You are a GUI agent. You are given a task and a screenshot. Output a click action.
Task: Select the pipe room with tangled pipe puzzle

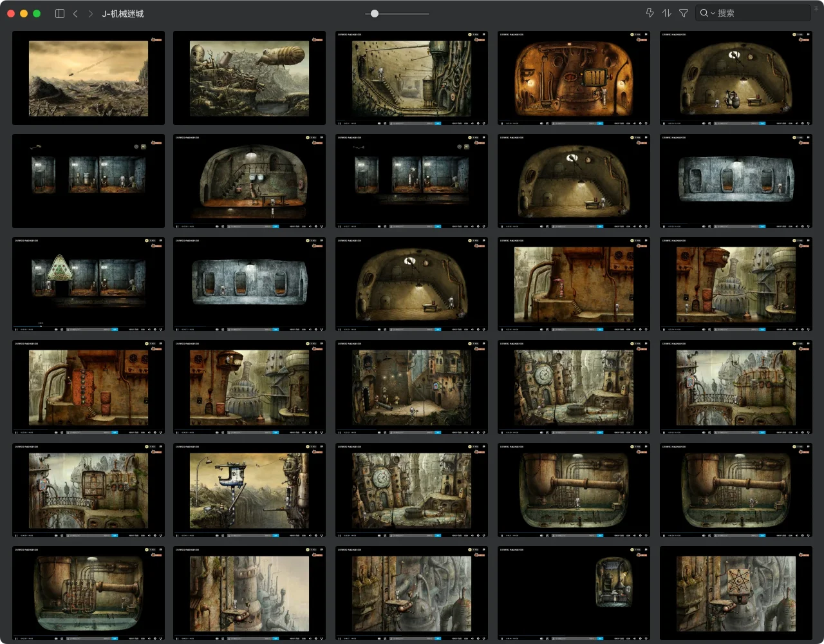tap(88, 593)
